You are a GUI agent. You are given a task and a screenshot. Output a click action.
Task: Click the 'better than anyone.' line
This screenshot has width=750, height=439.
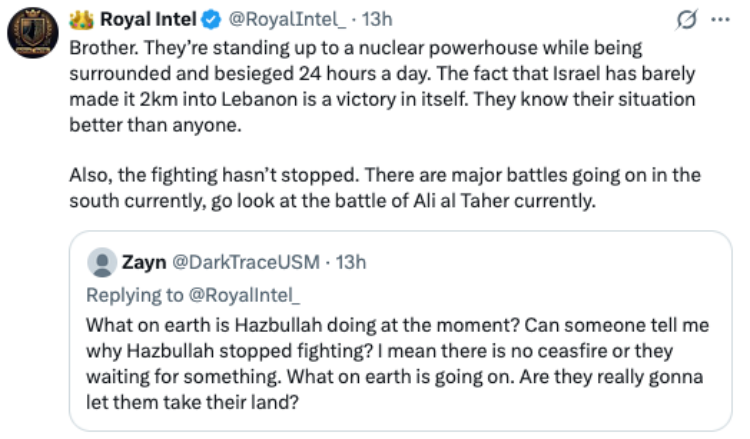[155, 125]
